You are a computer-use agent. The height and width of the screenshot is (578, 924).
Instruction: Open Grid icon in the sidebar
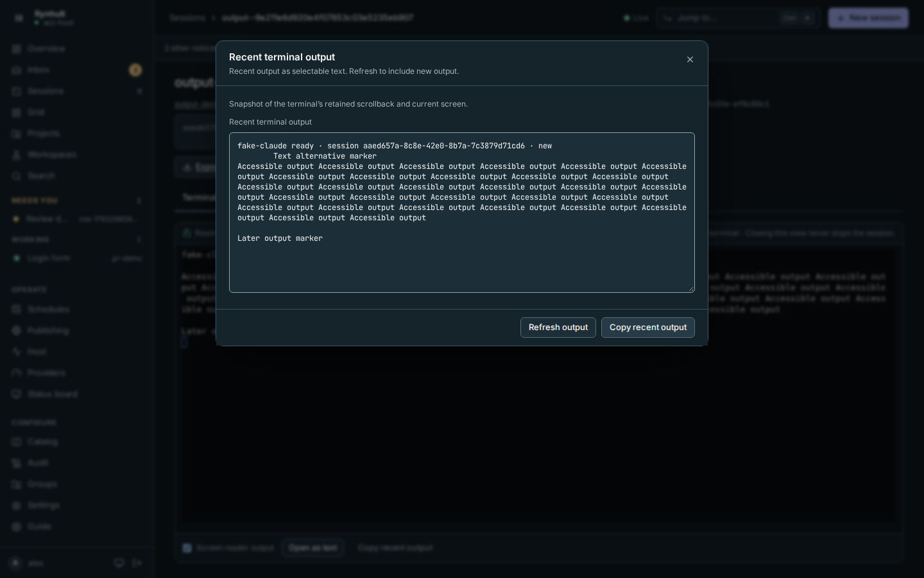(x=17, y=112)
